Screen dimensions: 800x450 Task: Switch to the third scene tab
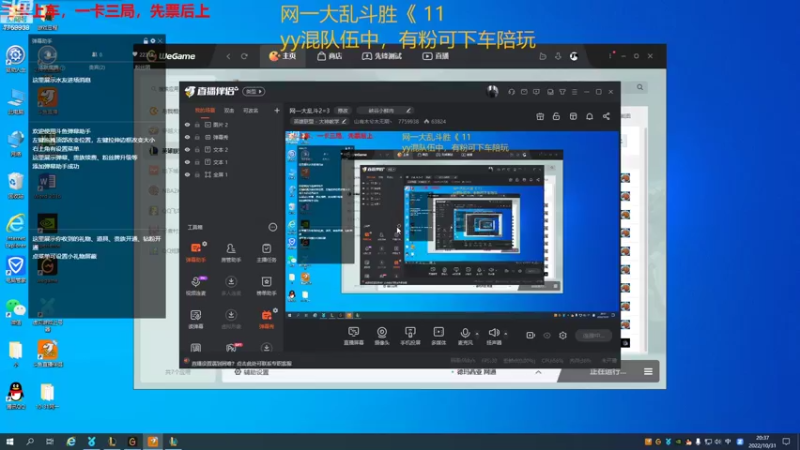point(251,110)
